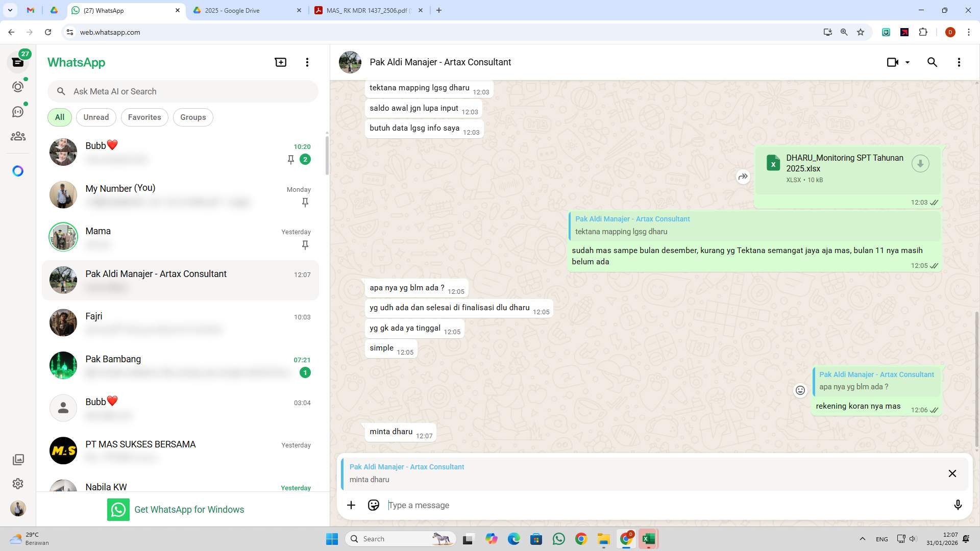Expand the video call options chevron
Viewport: 980px width, 551px height.
click(908, 62)
